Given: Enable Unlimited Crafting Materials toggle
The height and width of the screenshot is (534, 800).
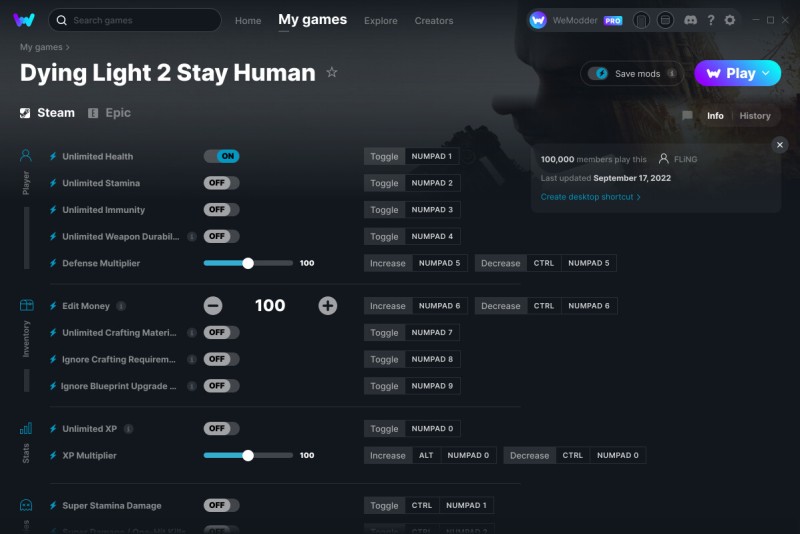Looking at the screenshot, I should point(221,332).
